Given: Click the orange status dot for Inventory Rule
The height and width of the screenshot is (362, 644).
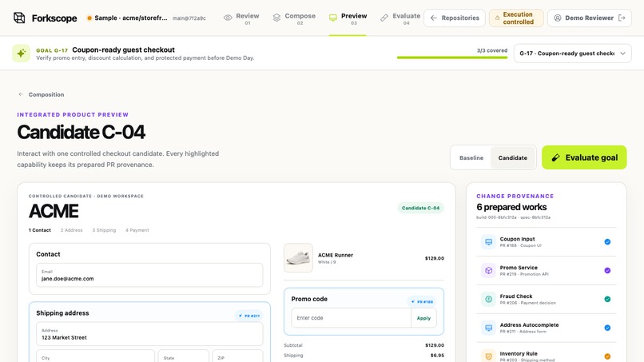Looking at the screenshot, I should [607, 356].
